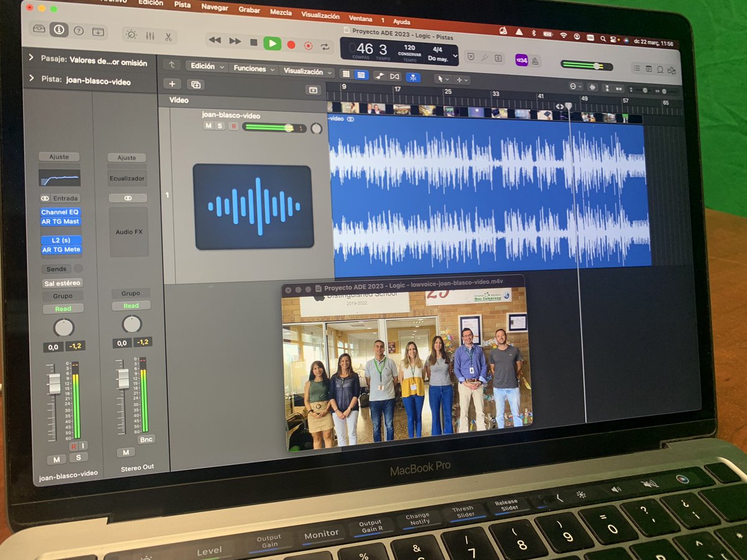
Task: Click the Sends button on channel strip
Action: (x=56, y=269)
